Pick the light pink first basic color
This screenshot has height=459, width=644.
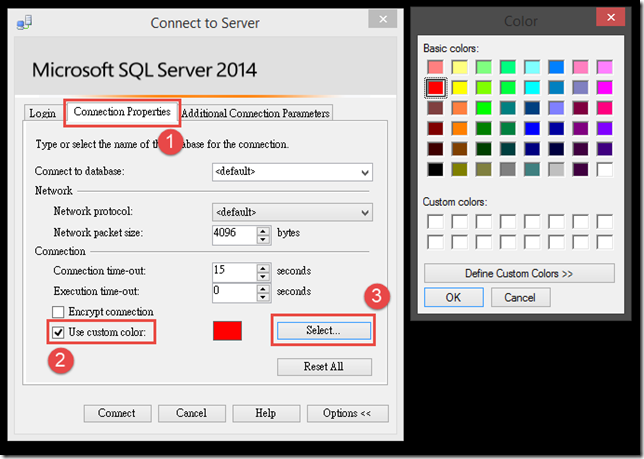(x=435, y=67)
